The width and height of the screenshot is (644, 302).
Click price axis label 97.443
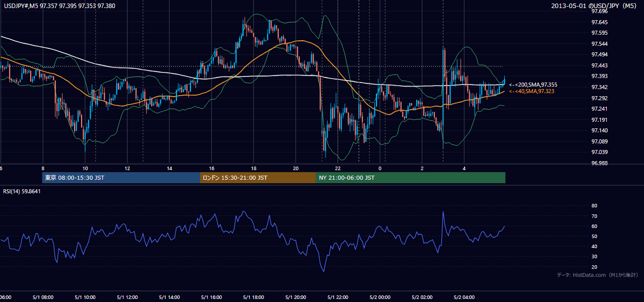point(600,65)
